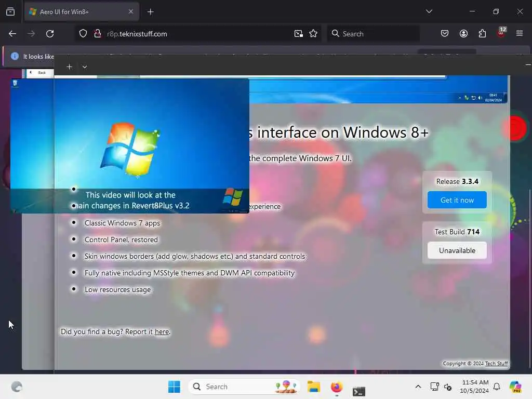The height and width of the screenshot is (399, 532).
Task: Click the red circular floating button
Action: [515, 128]
